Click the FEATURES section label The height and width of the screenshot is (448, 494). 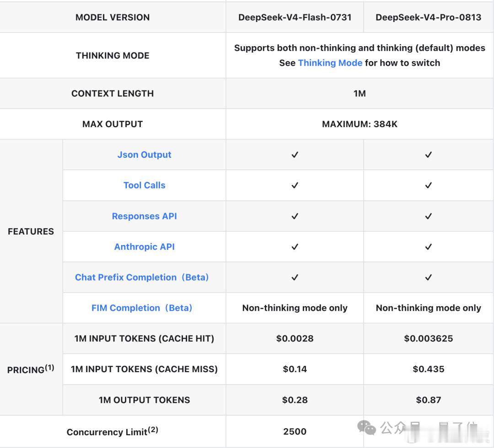coord(31,231)
